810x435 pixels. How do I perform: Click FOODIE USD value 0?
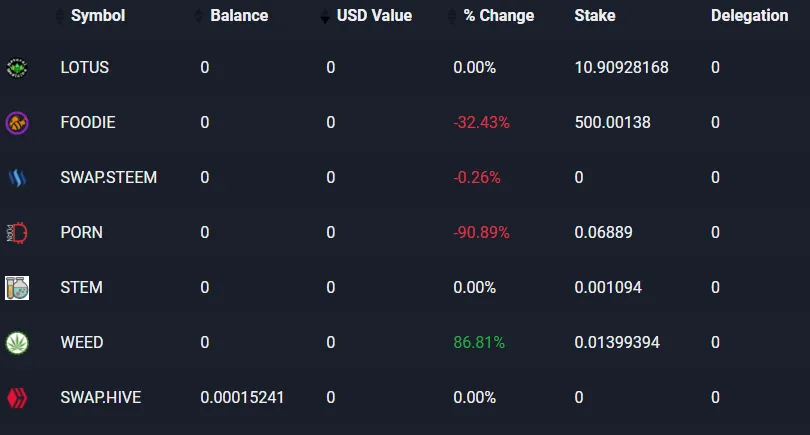click(x=331, y=122)
